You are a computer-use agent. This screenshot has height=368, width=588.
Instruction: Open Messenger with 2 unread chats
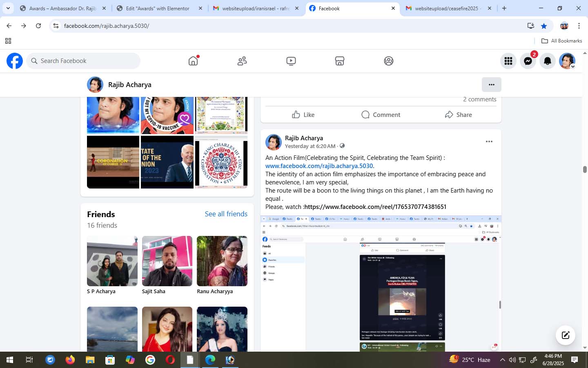[528, 61]
